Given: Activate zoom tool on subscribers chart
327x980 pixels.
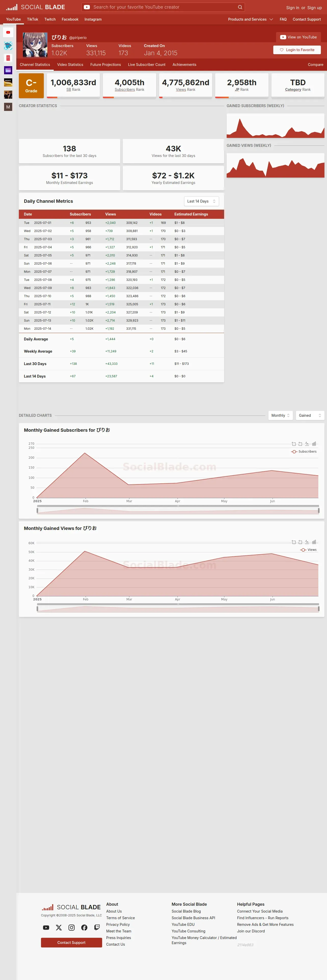Looking at the screenshot, I should coord(293,444).
